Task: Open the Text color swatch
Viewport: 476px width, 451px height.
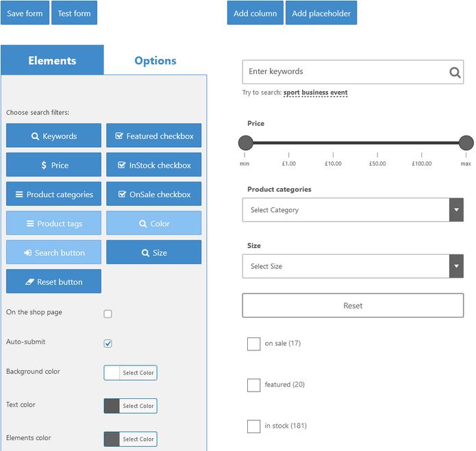Action: click(112, 406)
